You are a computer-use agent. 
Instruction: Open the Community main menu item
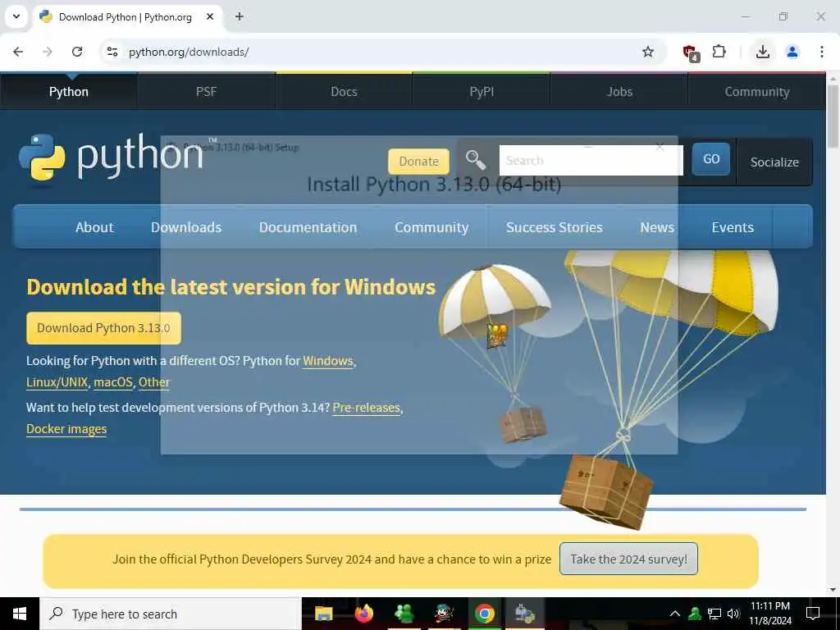click(x=431, y=227)
